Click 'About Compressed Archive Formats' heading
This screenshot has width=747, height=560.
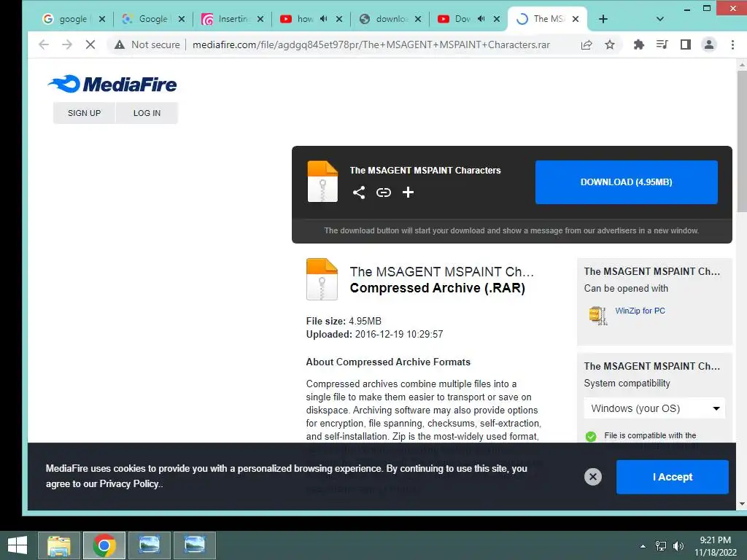click(388, 362)
